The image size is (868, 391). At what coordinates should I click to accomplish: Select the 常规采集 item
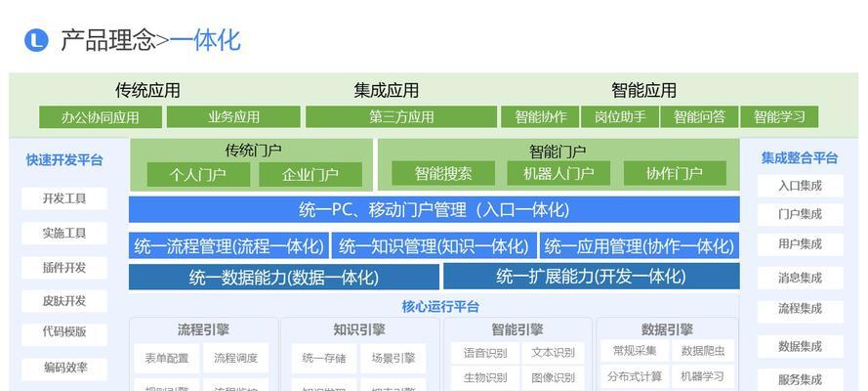[635, 351]
